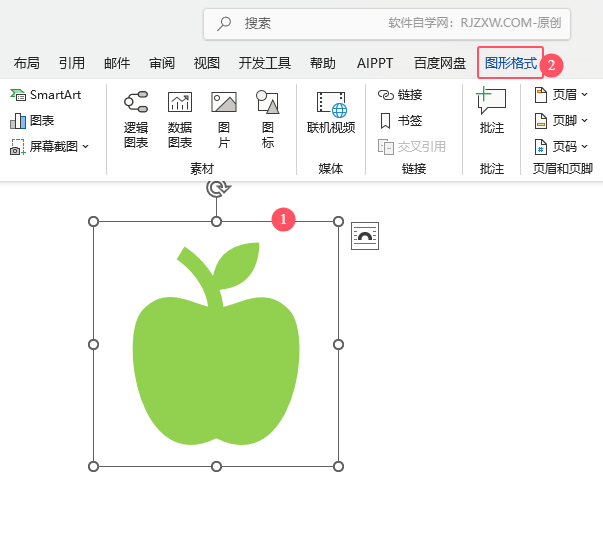Insert a picture via 图片
The height and width of the screenshot is (549, 603).
(224, 120)
